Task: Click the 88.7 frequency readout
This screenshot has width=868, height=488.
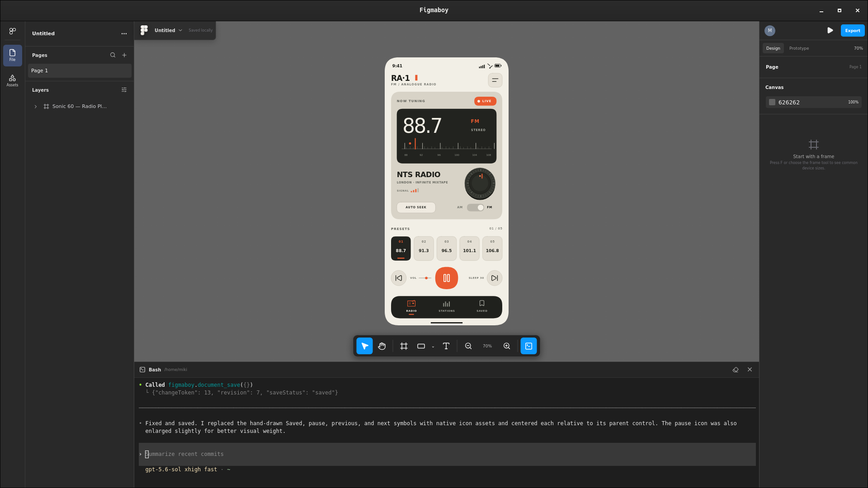Action: [x=422, y=126]
